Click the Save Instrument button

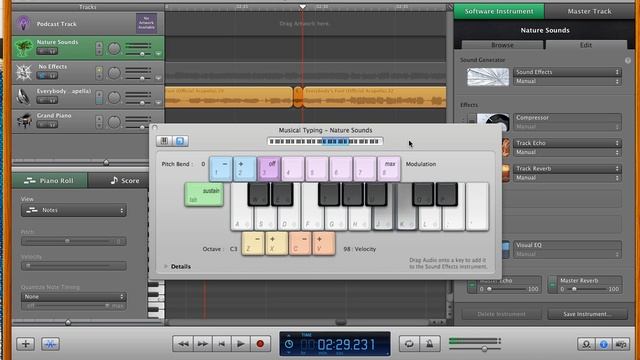tap(587, 314)
